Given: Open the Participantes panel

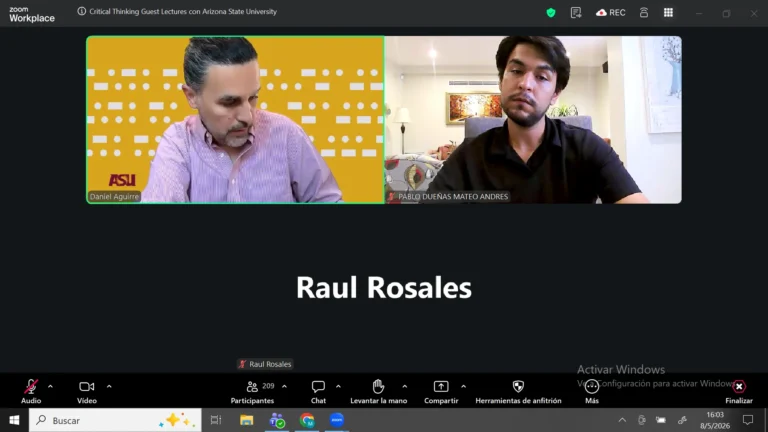Looking at the screenshot, I should (x=252, y=392).
